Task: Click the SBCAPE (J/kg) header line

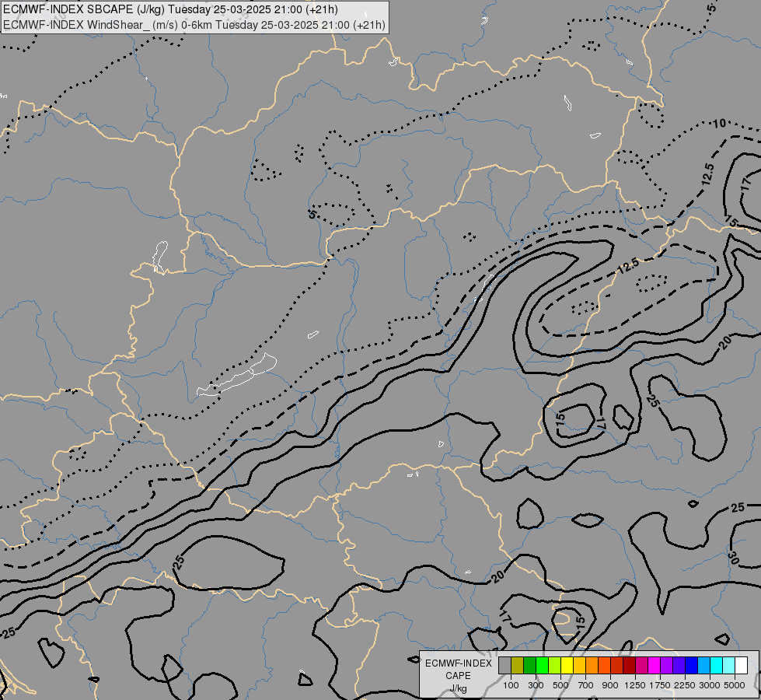Action: (170, 9)
